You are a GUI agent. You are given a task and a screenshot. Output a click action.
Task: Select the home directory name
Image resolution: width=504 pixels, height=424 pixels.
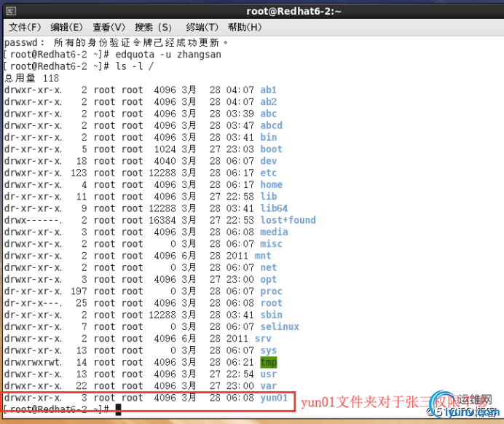[271, 185]
